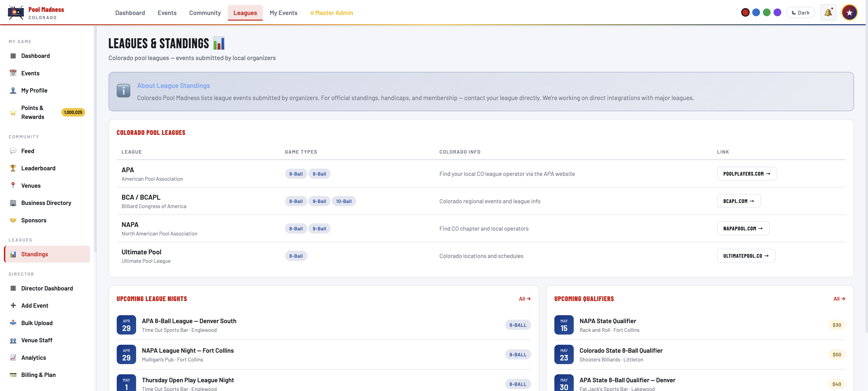Click "North American Pool Association" text
The width and height of the screenshot is (868, 391).
coord(159,234)
